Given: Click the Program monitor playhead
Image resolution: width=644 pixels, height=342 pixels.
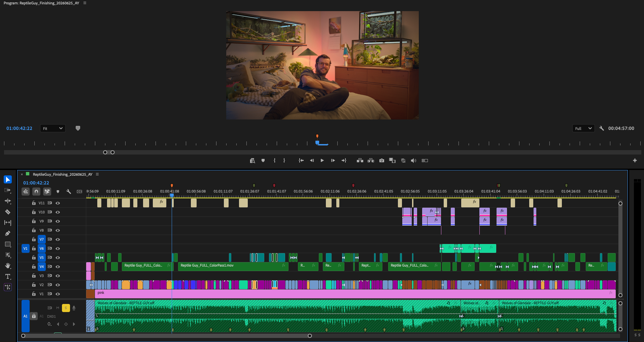Looking at the screenshot, I should click(317, 142).
